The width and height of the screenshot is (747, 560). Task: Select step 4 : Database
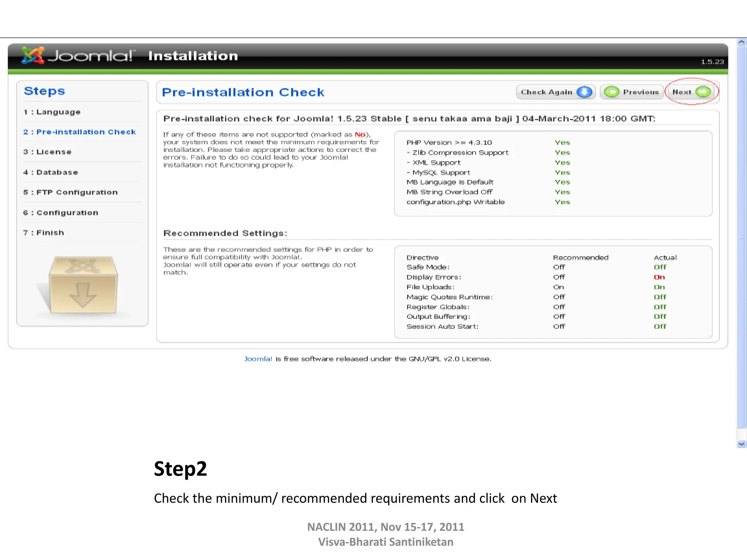click(x=51, y=172)
